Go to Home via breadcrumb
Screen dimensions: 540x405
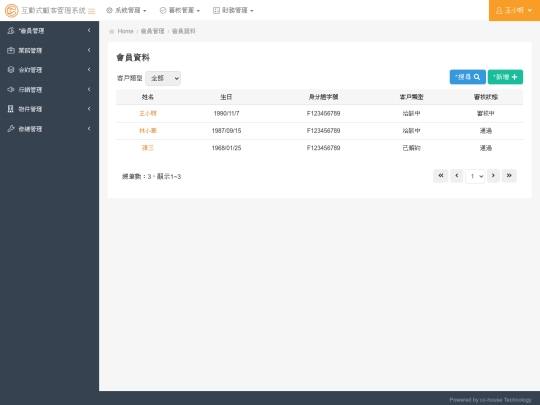click(125, 31)
